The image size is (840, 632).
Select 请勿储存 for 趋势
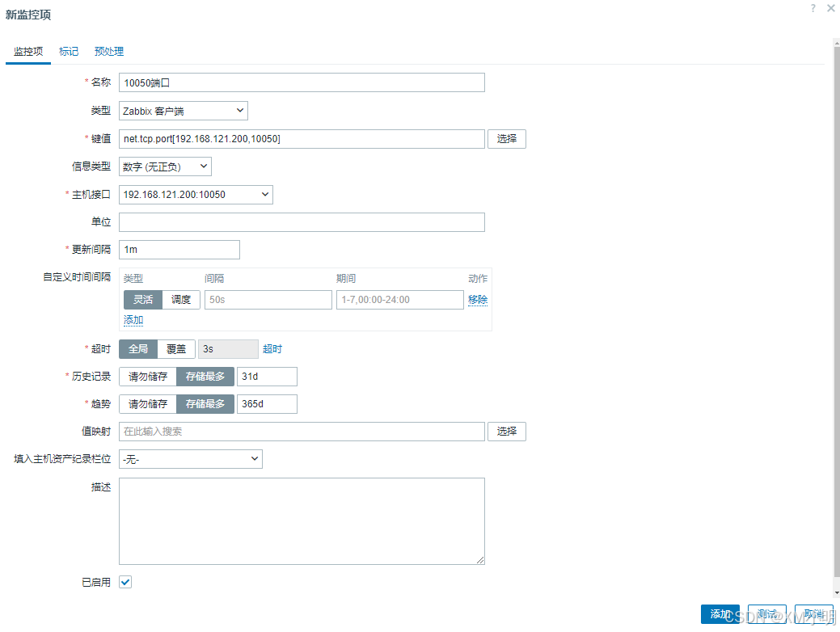coord(148,404)
